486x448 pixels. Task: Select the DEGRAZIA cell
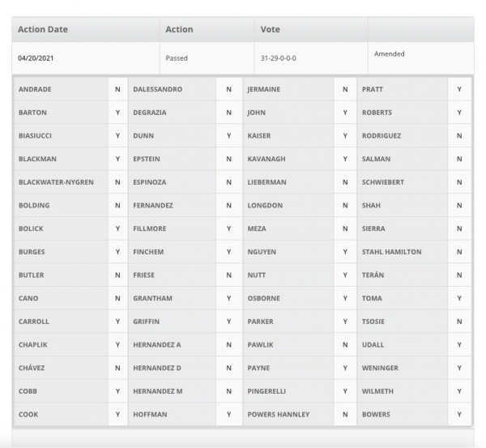[173, 113]
